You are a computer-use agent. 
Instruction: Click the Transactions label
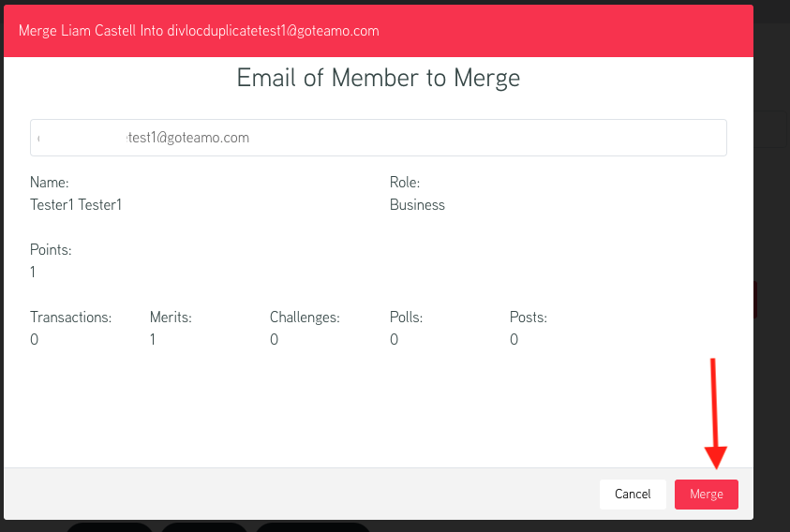point(71,318)
